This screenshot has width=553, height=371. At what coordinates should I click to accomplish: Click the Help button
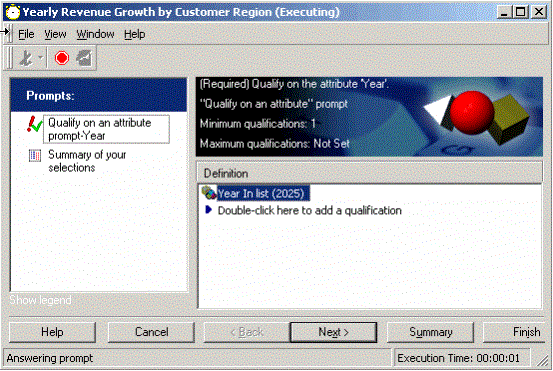pos(52,332)
